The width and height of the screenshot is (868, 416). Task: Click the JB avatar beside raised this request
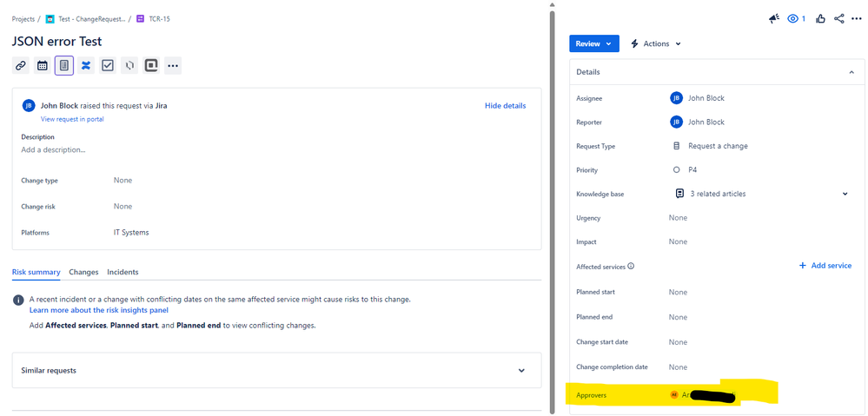click(29, 106)
